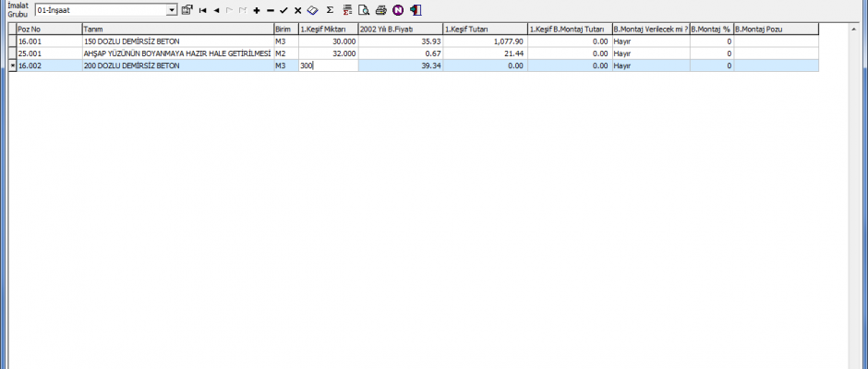Click the printer icon
The height and width of the screenshot is (369, 868).
pos(380,10)
